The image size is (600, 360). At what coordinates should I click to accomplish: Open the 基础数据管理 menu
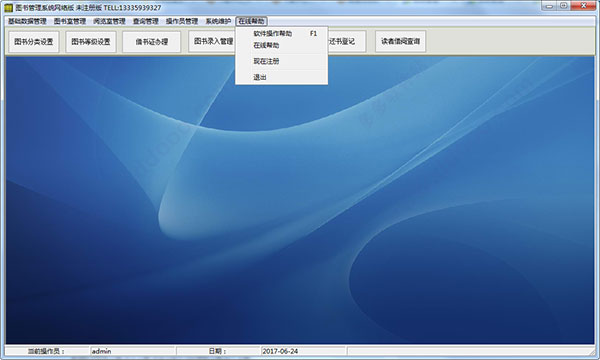27,21
